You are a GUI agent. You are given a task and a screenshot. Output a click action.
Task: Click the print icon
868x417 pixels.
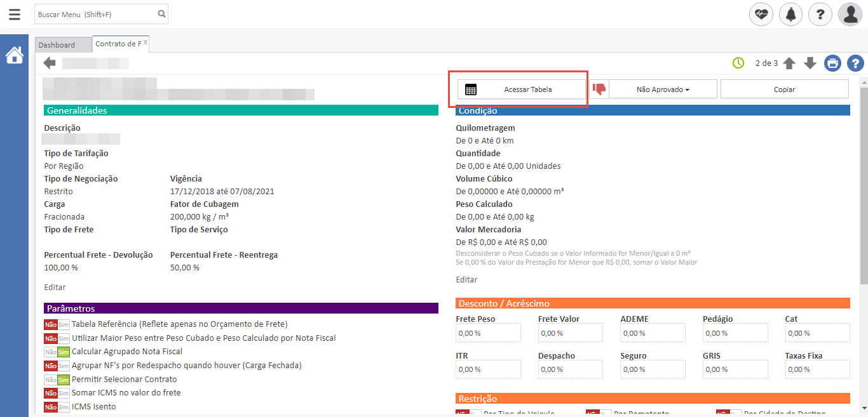point(832,63)
